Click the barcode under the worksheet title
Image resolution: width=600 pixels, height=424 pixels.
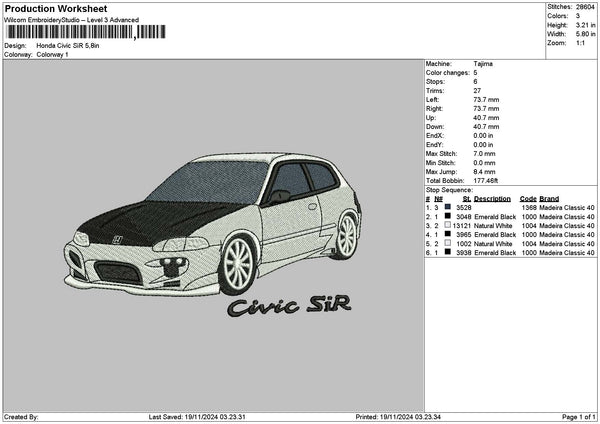(86, 32)
